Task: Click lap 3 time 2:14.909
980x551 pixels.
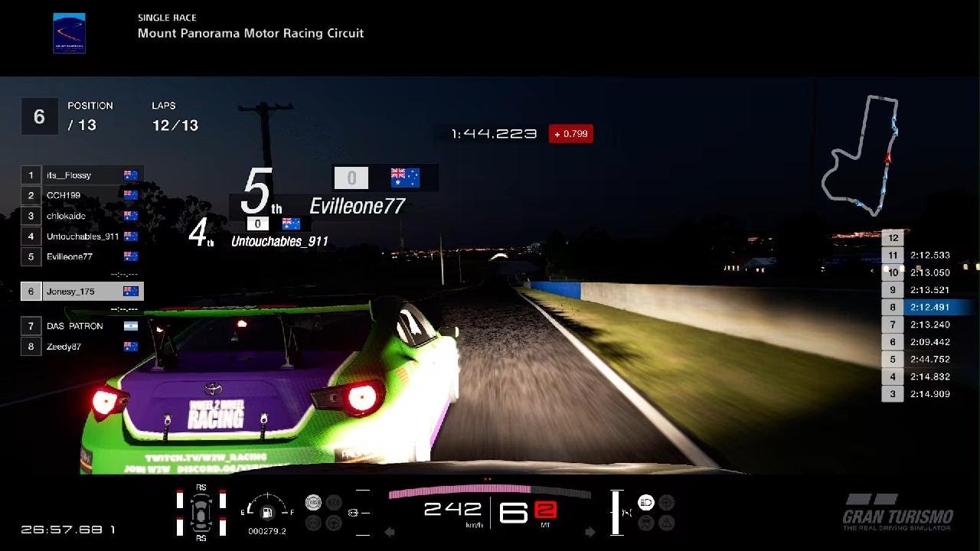Action: [x=930, y=394]
